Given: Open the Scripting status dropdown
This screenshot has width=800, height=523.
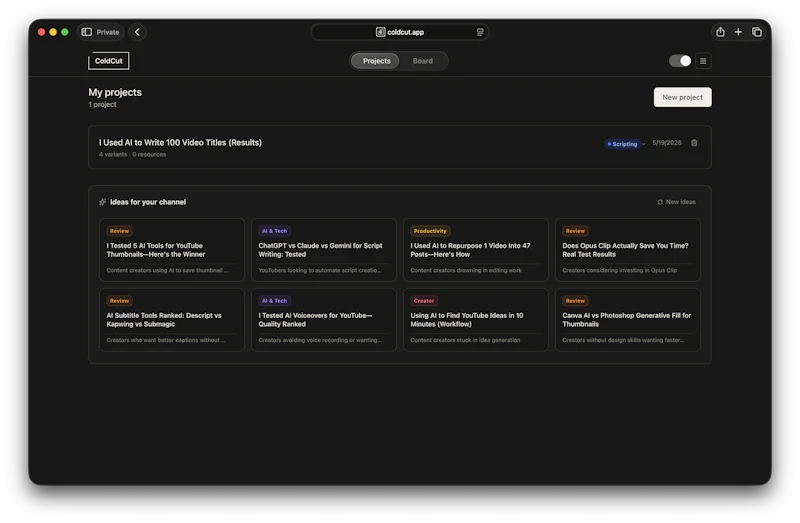Looking at the screenshot, I should (625, 144).
